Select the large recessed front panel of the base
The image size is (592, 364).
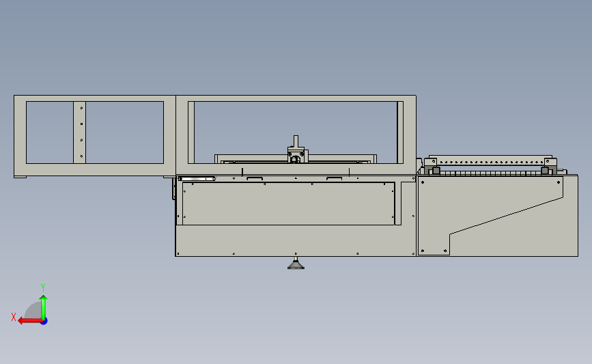tap(288, 204)
